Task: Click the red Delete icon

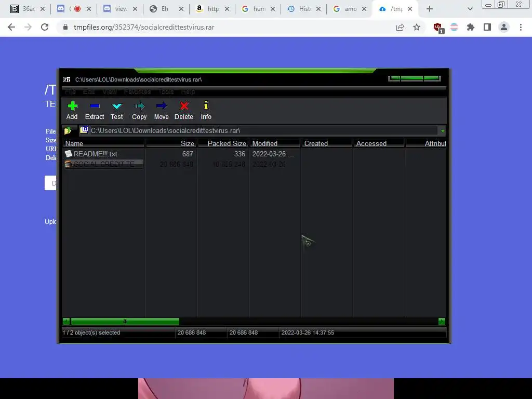Action: [184, 110]
